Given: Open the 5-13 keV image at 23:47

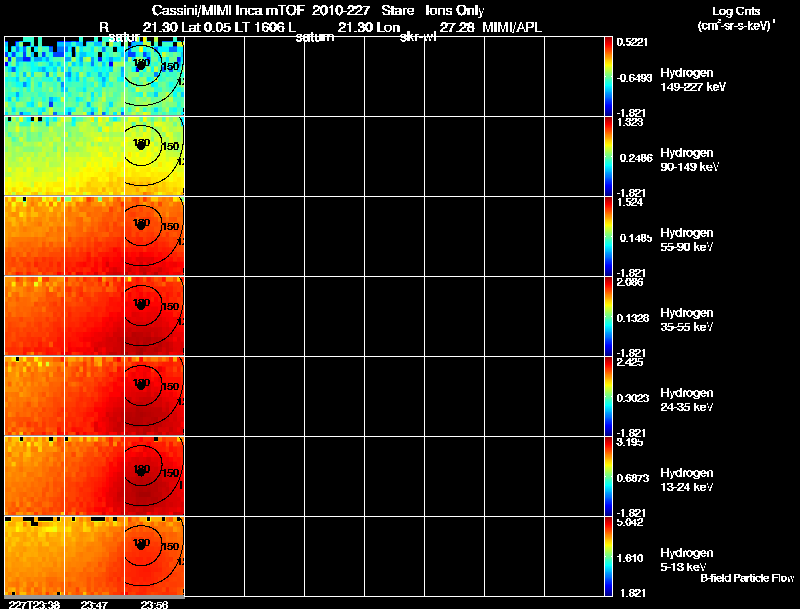Looking at the screenshot, I should (94, 556).
